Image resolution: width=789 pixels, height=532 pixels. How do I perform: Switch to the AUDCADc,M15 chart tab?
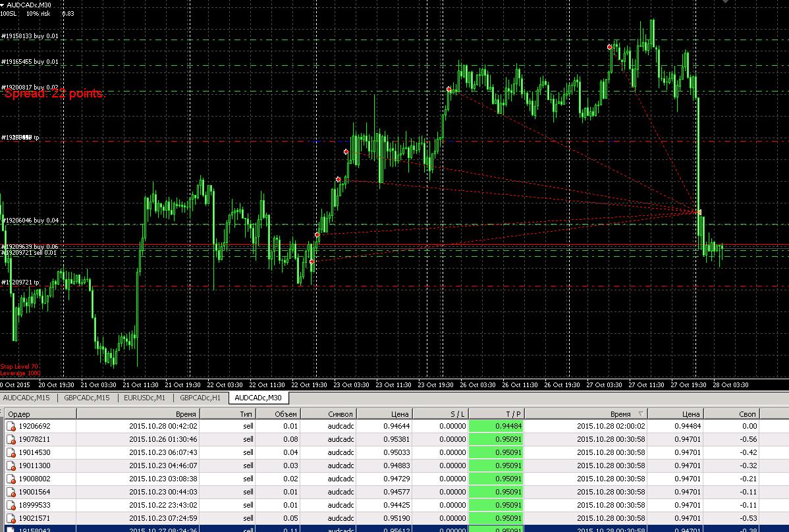tap(26, 398)
